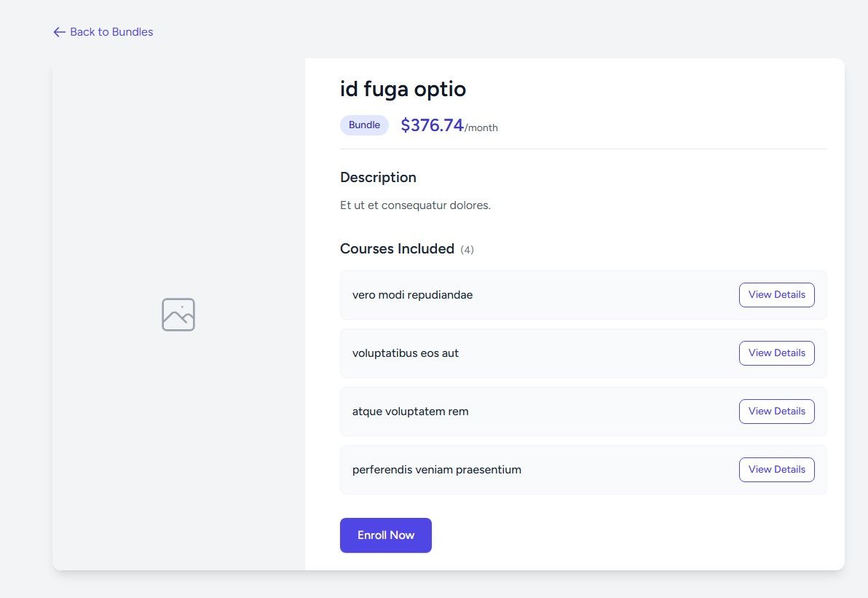This screenshot has width=868, height=598.
Task: Click the bundle image placeholder icon
Action: [x=178, y=315]
